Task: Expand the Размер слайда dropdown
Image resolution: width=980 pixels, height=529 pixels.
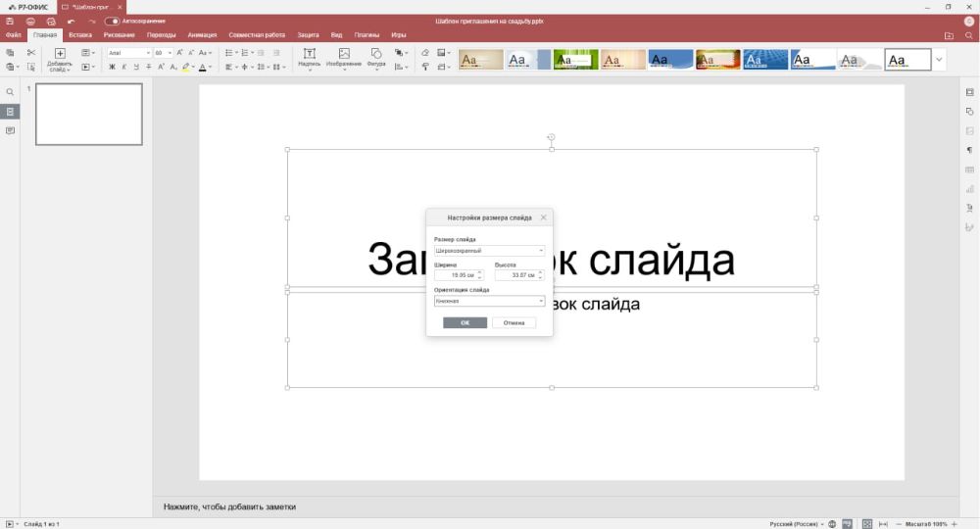Action: coord(489,251)
